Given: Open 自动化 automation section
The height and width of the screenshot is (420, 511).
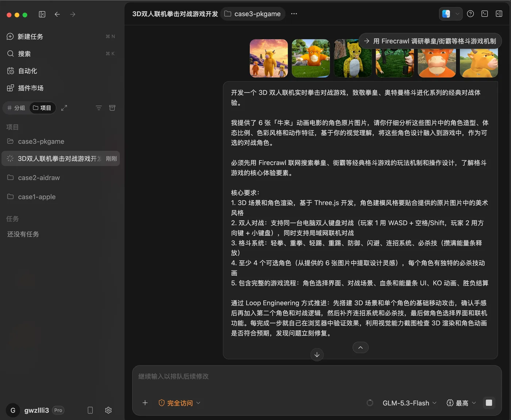Looking at the screenshot, I should click(x=61, y=71).
